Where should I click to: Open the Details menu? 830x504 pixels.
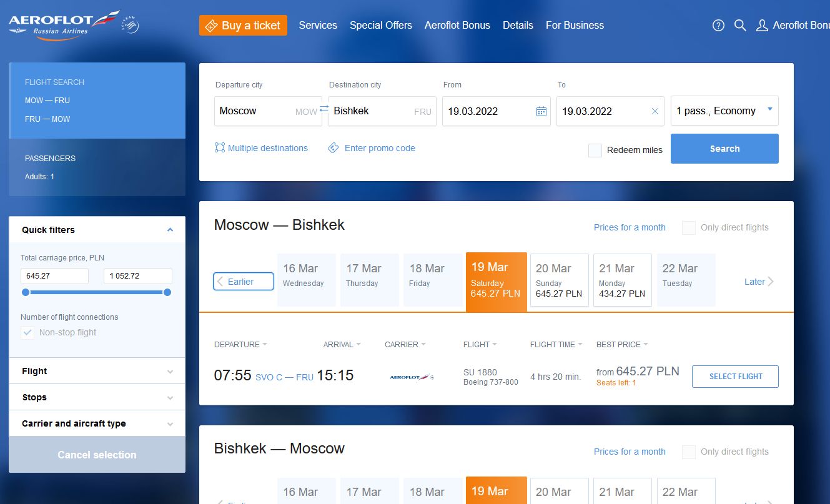(518, 26)
